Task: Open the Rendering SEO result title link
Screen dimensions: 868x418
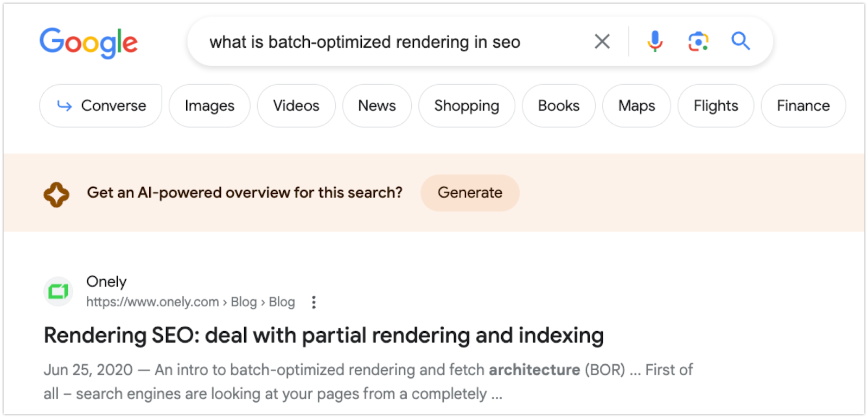Action: pyautogui.click(x=323, y=335)
